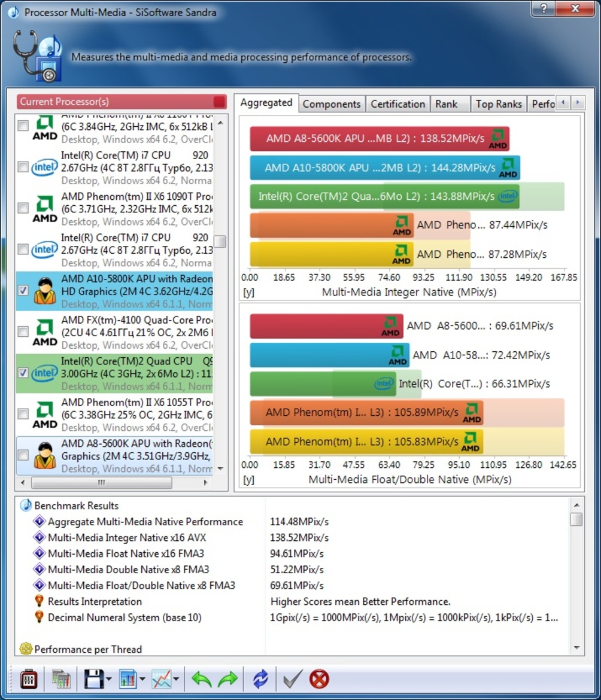Open the bar chart icon's dropdown arrow
Image resolution: width=601 pixels, height=700 pixels.
tap(142, 680)
